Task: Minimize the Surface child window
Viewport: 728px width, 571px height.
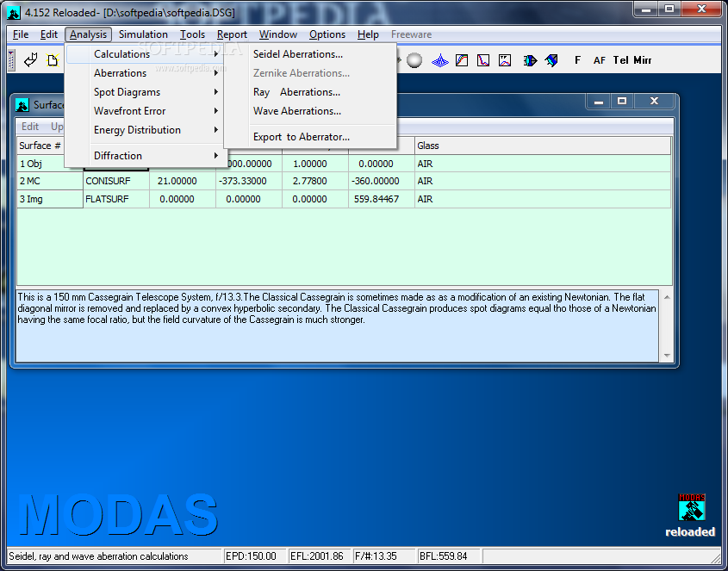Action: [x=599, y=101]
